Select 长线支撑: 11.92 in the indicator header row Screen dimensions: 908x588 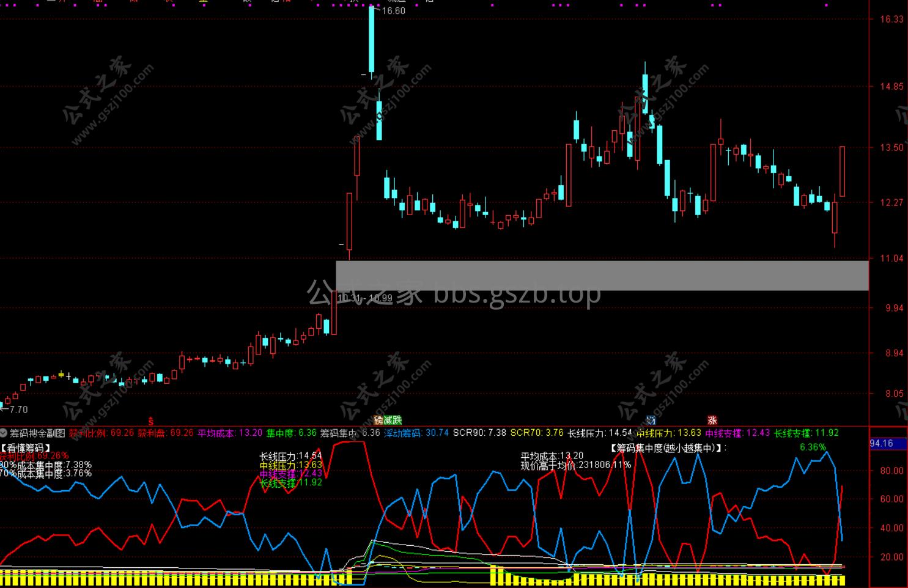tap(806, 433)
